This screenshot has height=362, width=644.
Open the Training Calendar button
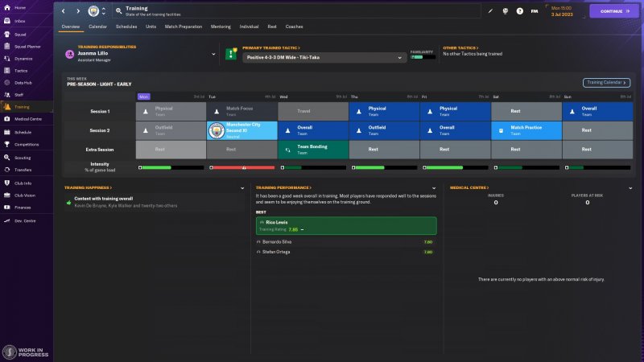tap(605, 82)
